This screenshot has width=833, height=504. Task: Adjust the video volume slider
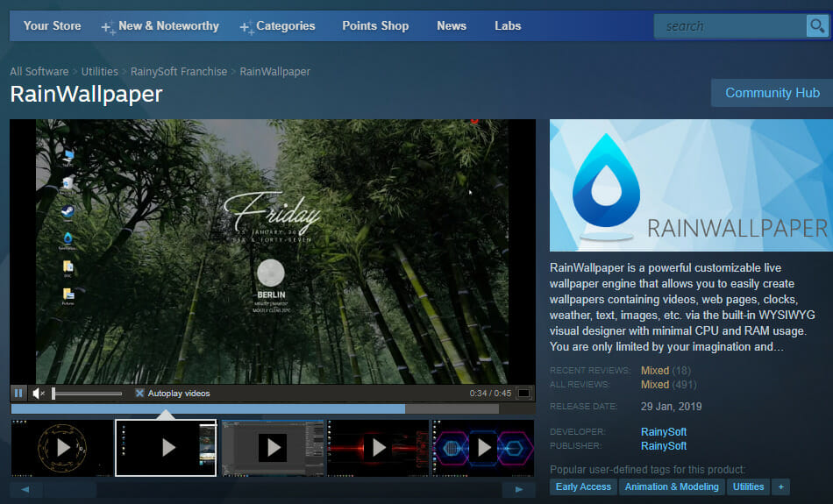coord(86,393)
